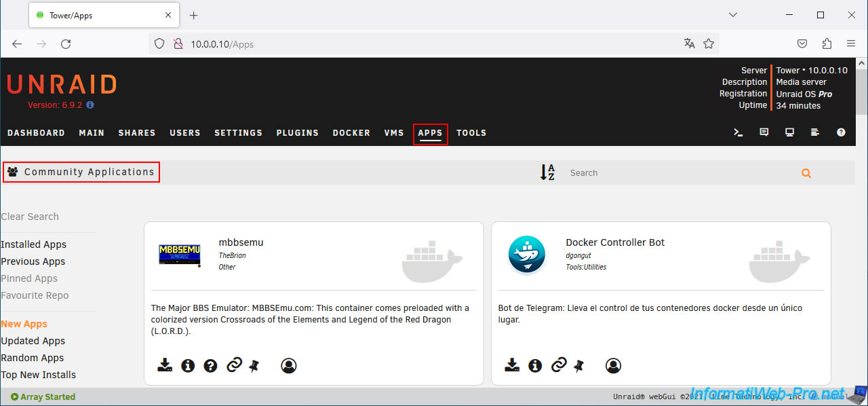Open the profile icon for Docker Controller Bot

coord(613,366)
